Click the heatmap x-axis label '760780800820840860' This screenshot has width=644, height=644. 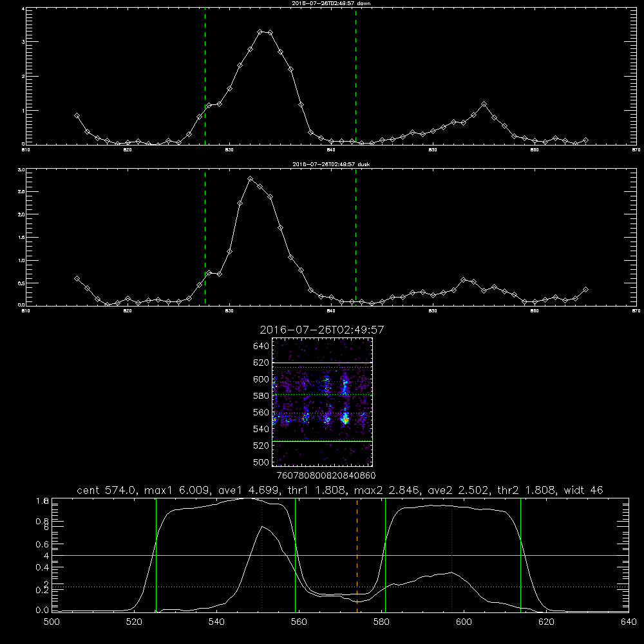(x=327, y=475)
